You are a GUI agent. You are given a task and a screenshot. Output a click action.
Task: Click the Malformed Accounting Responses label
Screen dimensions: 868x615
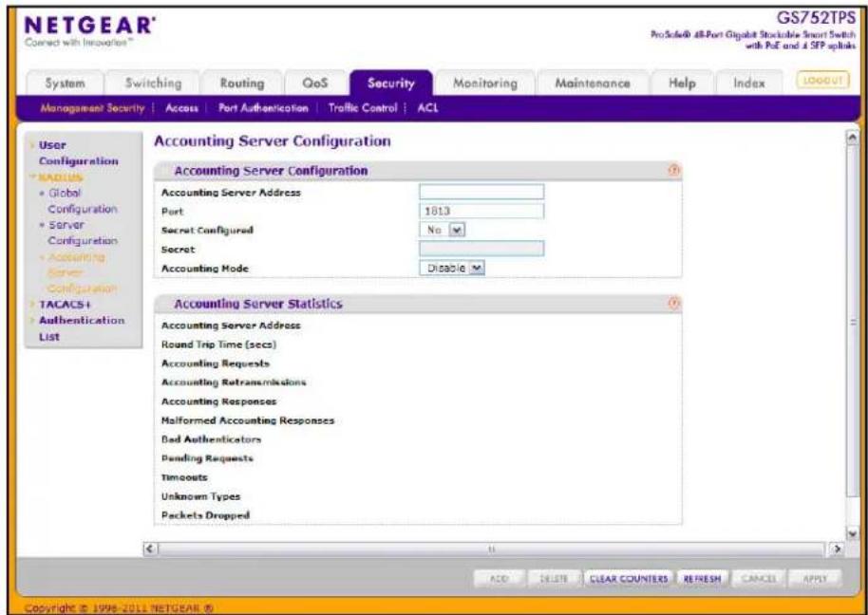coord(248,420)
